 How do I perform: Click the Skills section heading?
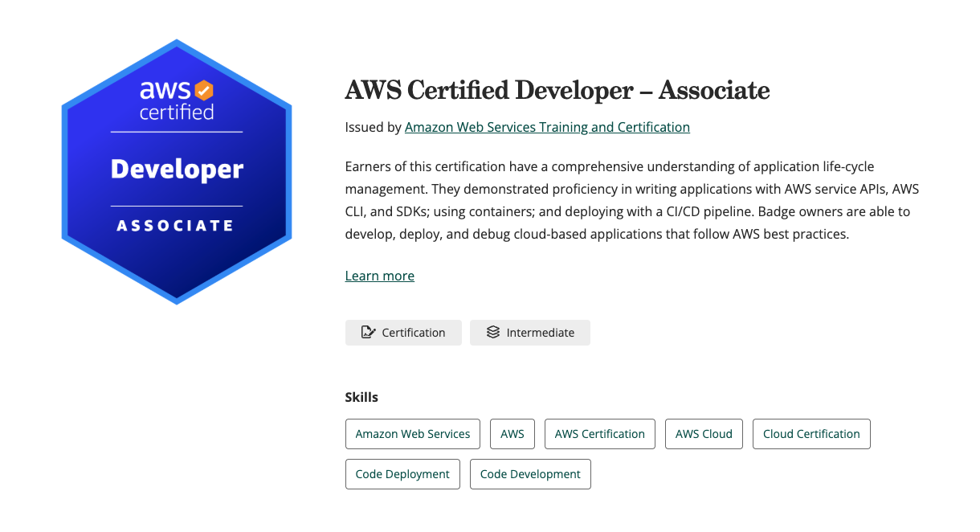point(361,397)
